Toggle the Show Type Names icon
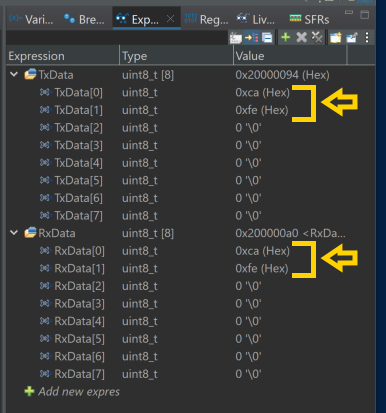This screenshot has width=386, height=413. [x=236, y=38]
